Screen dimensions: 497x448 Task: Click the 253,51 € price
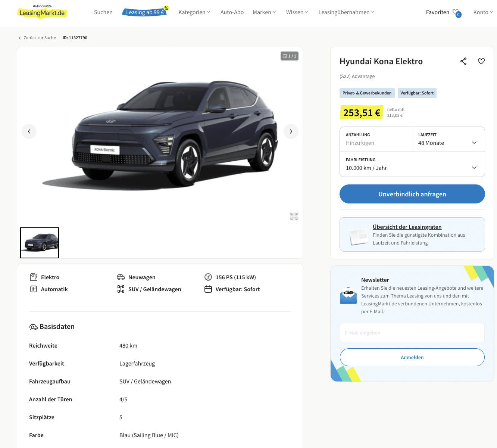coord(362,112)
